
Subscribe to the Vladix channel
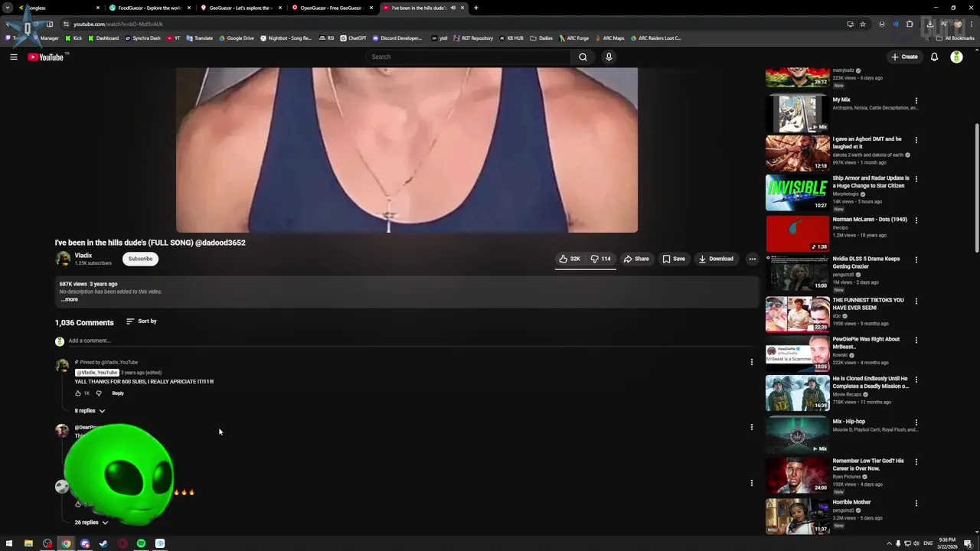140,259
